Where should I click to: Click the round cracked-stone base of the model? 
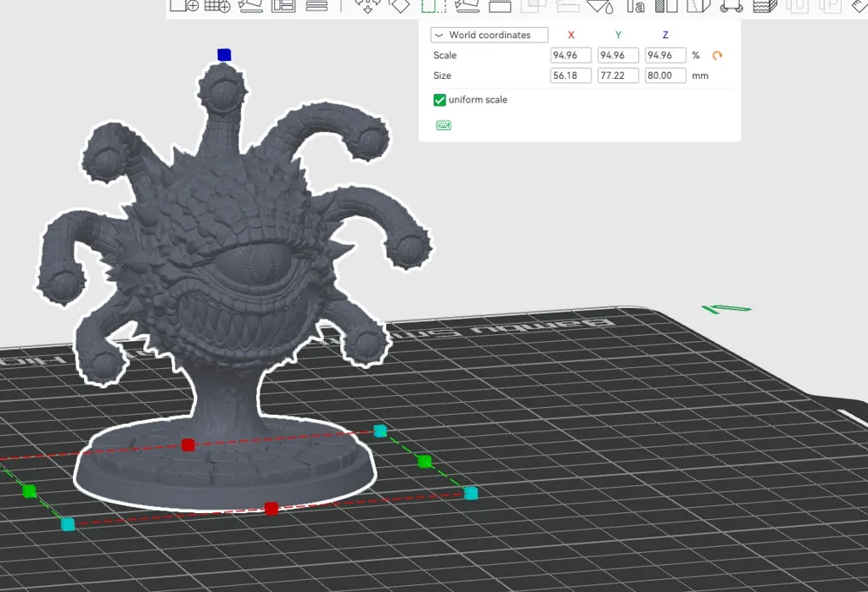pyautogui.click(x=225, y=465)
